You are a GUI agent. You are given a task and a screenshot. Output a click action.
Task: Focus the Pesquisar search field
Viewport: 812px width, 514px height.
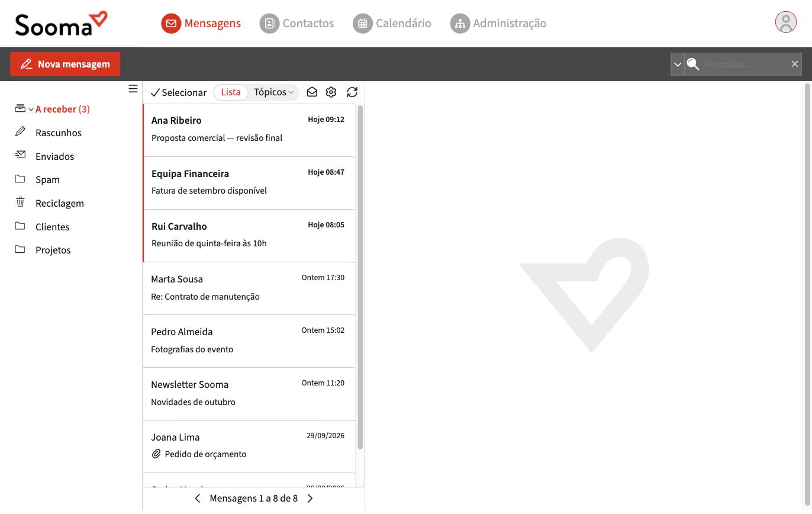(745, 64)
